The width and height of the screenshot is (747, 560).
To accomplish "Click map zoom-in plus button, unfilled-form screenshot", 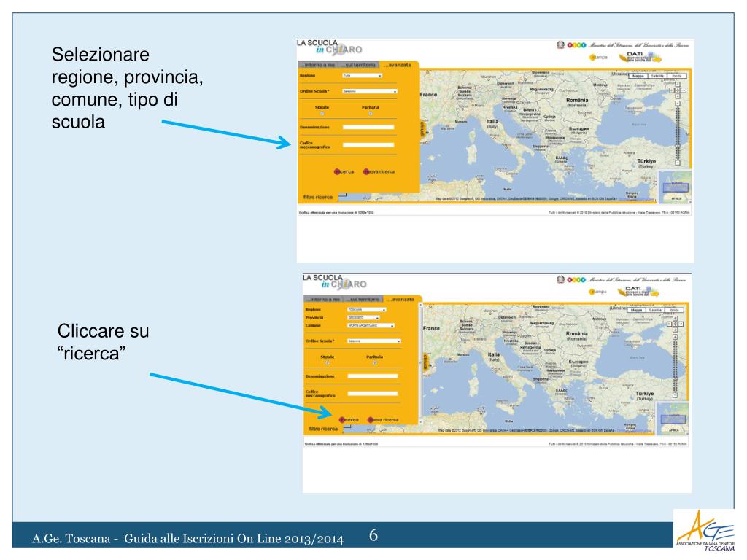I will pos(678,103).
